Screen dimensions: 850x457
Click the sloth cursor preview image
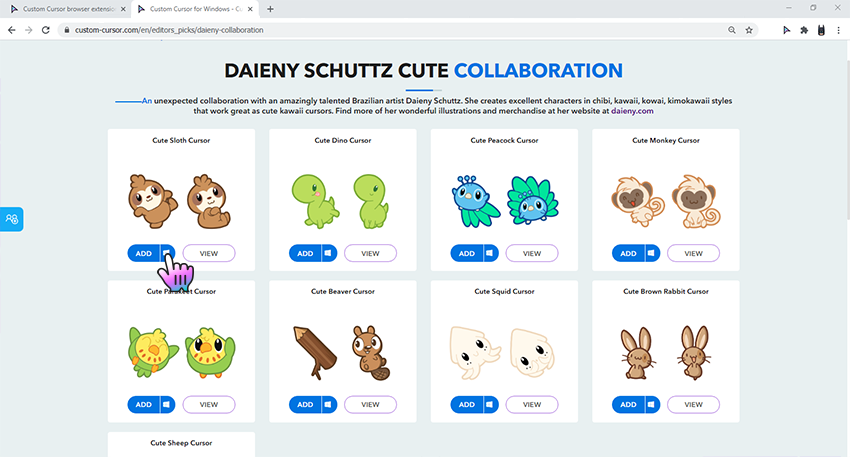coord(152,201)
